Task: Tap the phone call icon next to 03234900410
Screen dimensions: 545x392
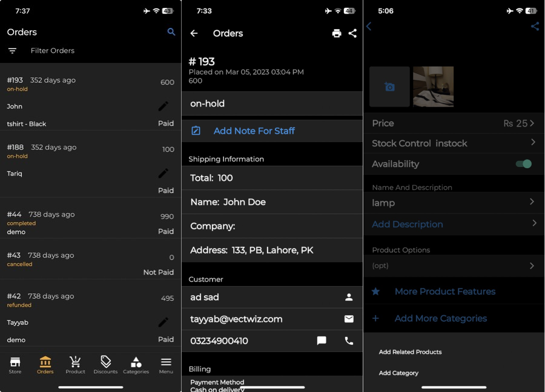Action: 349,341
